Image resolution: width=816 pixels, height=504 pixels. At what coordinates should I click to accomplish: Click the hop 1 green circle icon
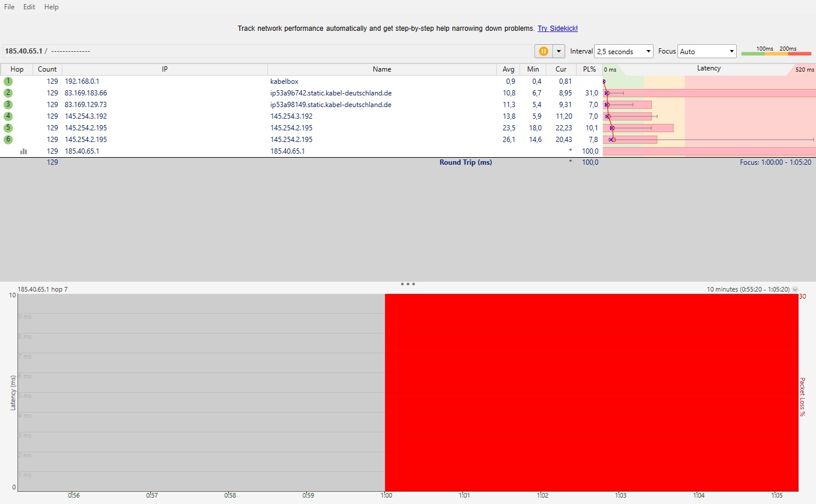pyautogui.click(x=8, y=81)
